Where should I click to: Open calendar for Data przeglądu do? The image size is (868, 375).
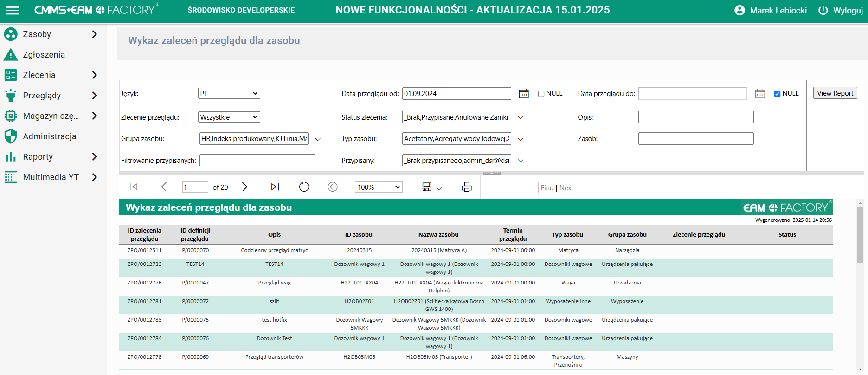(760, 94)
